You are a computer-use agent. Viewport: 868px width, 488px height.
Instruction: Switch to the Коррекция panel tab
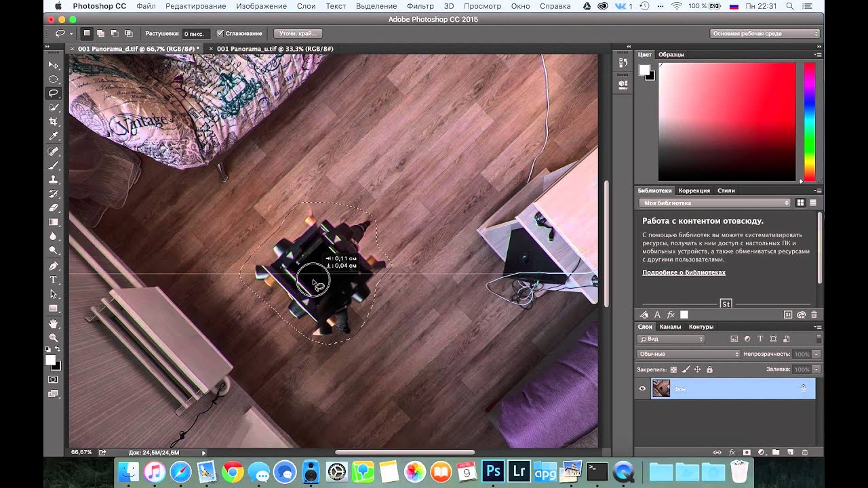pyautogui.click(x=694, y=190)
